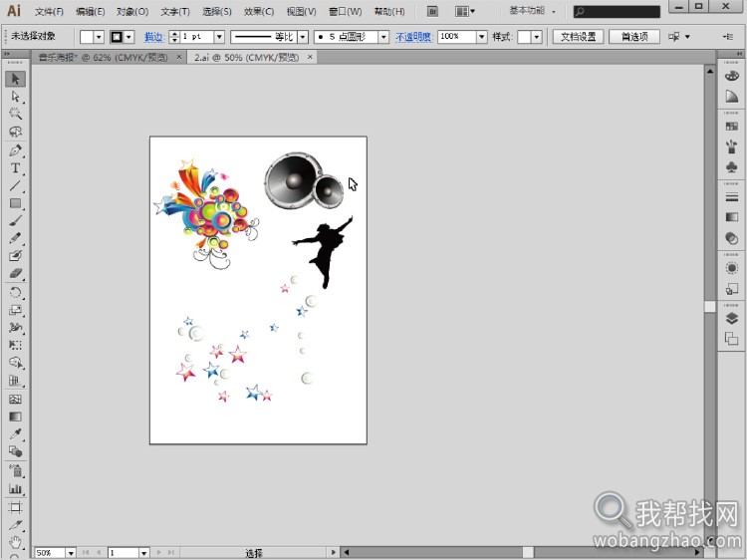Select the Rectangle tool
The width and height of the screenshot is (747, 560).
click(15, 203)
